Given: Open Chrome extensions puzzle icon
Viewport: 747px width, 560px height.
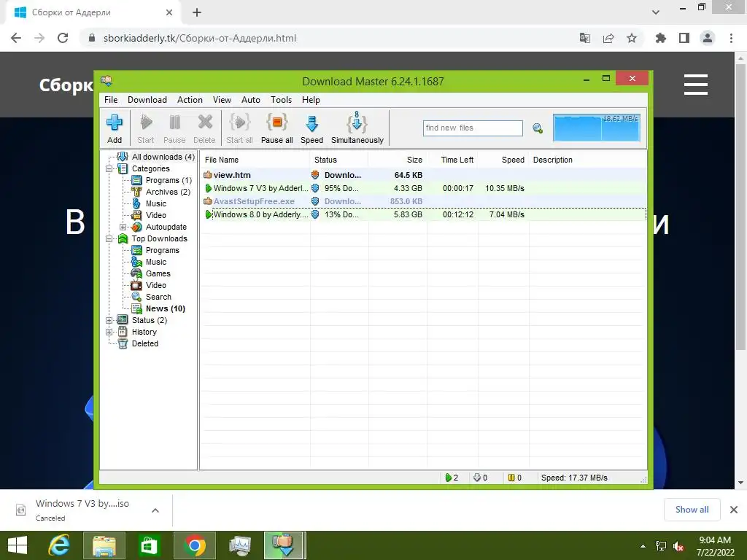Looking at the screenshot, I should (x=660, y=38).
